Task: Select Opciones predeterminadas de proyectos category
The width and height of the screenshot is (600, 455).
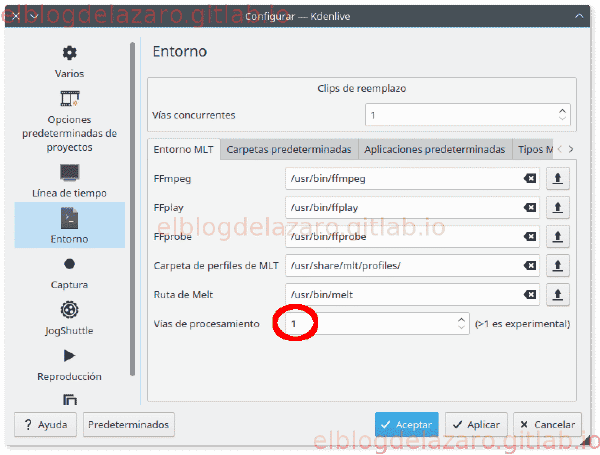Action: pos(69,122)
